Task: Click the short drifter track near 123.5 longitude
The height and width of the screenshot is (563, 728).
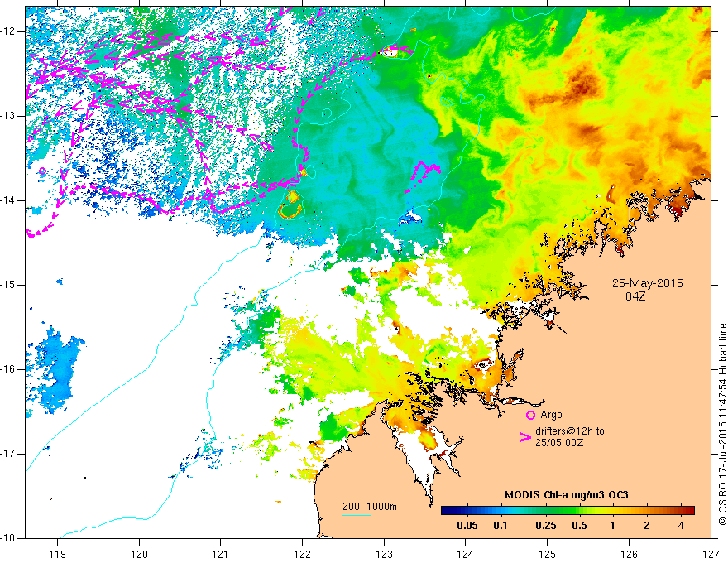Action: [x=422, y=176]
